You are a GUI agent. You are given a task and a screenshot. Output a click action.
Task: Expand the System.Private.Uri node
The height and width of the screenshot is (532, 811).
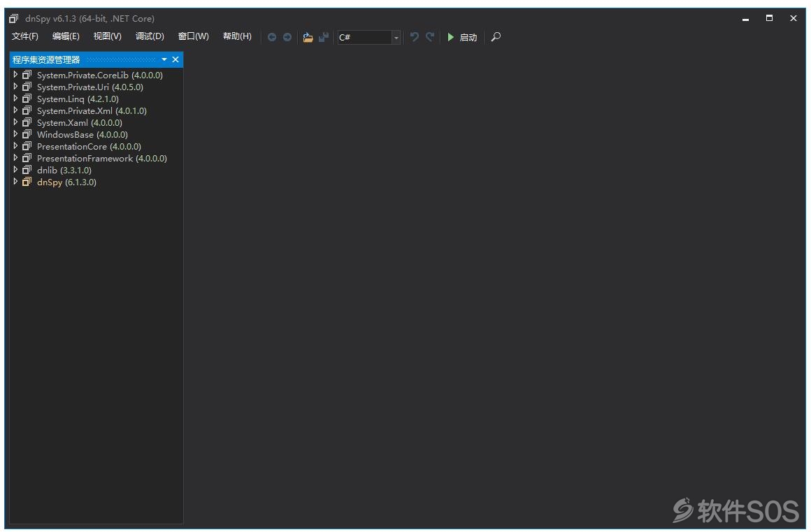pyautogui.click(x=15, y=87)
